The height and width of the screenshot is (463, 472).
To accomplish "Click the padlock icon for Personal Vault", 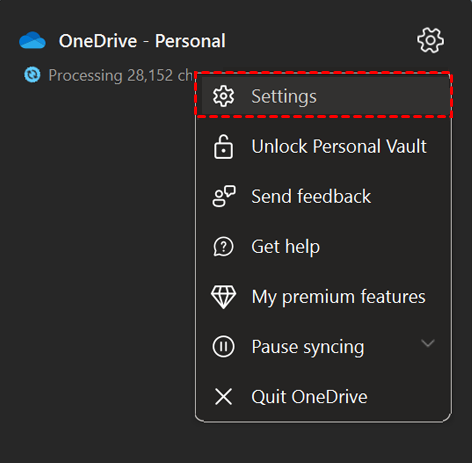I will pos(223,147).
